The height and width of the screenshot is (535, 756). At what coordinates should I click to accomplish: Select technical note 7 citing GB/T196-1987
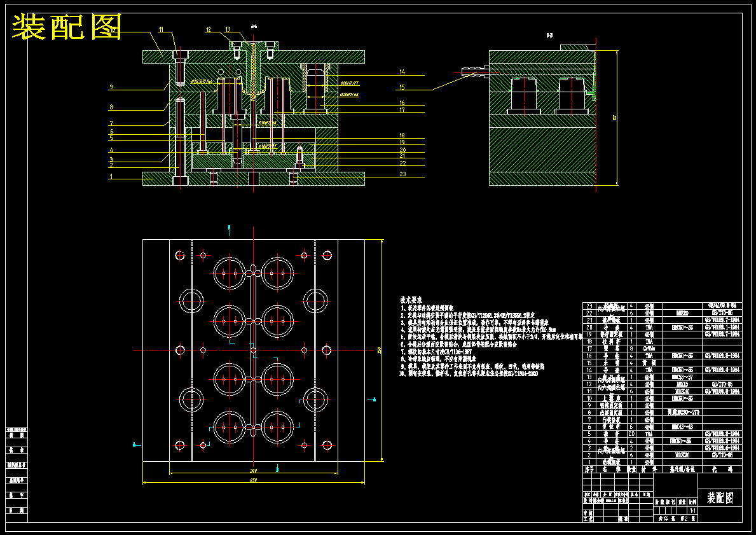point(436,352)
